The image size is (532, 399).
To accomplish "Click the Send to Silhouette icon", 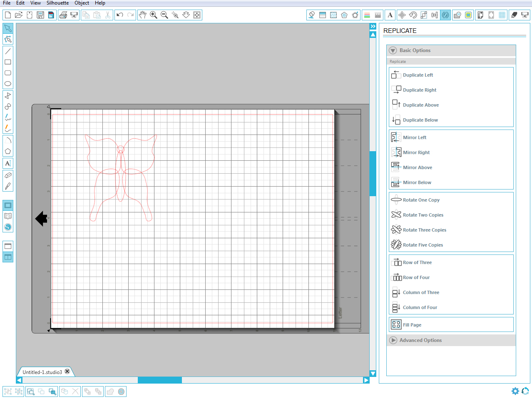I will (525, 15).
